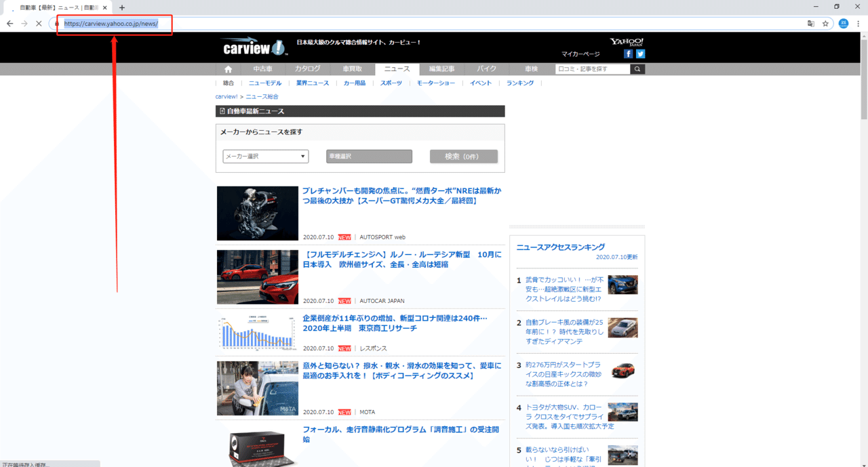This screenshot has height=467, width=868.
Task: Open the translate page icon in the address bar
Action: tap(810, 23)
